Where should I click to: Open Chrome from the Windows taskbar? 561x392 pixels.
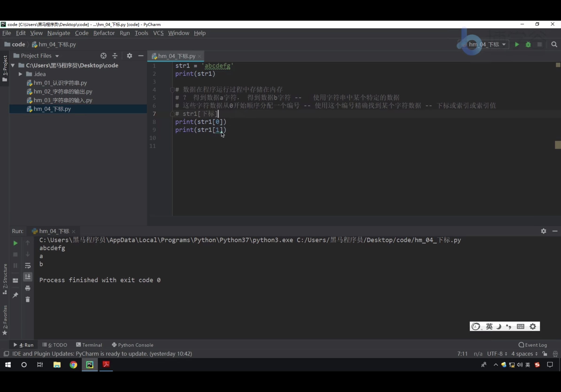(x=73, y=365)
